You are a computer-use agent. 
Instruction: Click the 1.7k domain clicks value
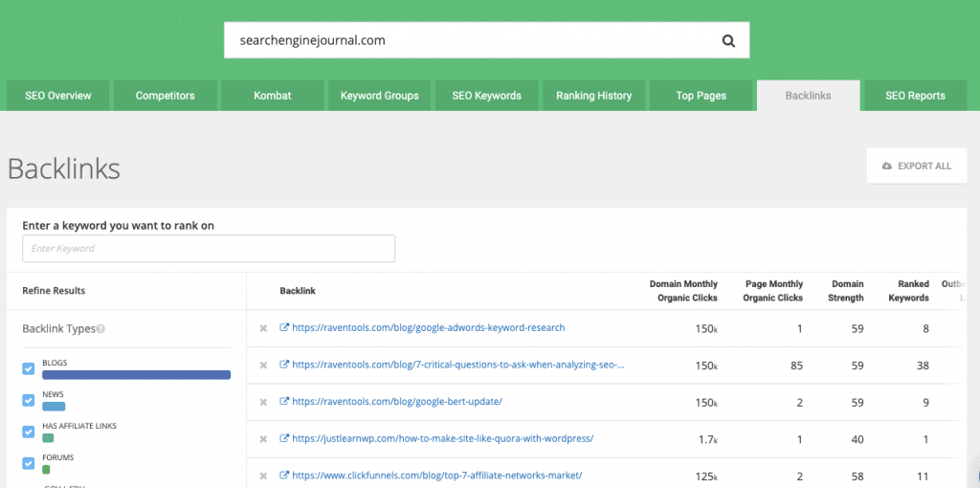707,439
